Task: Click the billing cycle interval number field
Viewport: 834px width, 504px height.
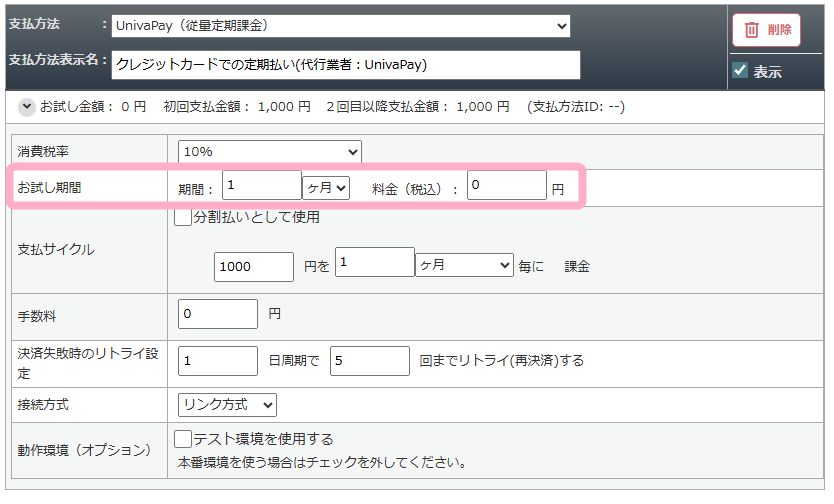Action: [x=374, y=263]
